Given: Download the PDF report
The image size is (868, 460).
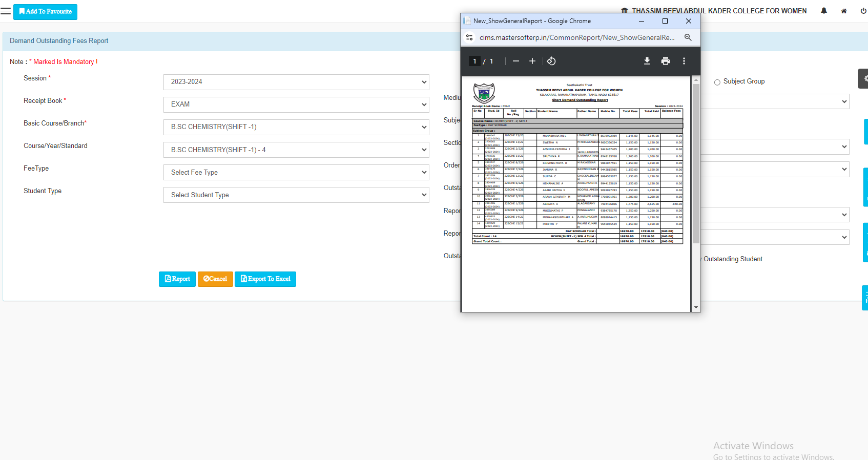Looking at the screenshot, I should tap(647, 61).
